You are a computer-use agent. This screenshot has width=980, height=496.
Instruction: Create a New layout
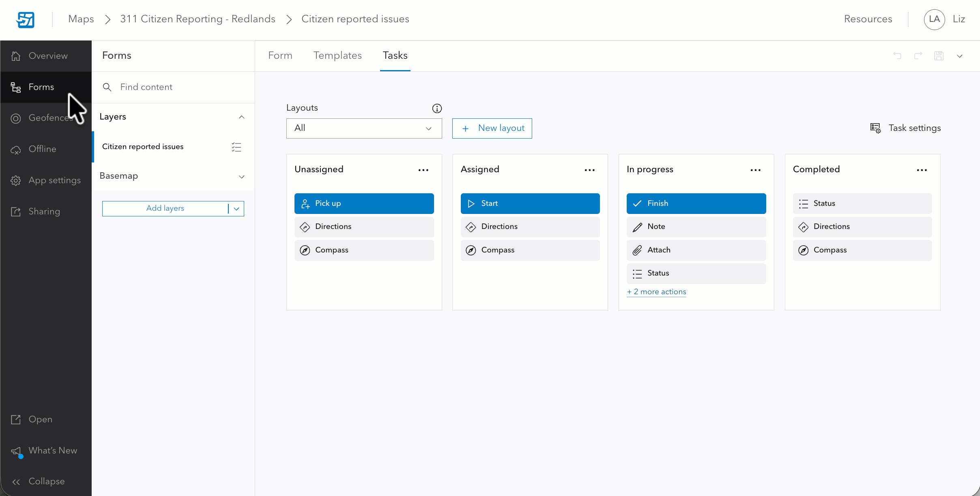point(491,128)
